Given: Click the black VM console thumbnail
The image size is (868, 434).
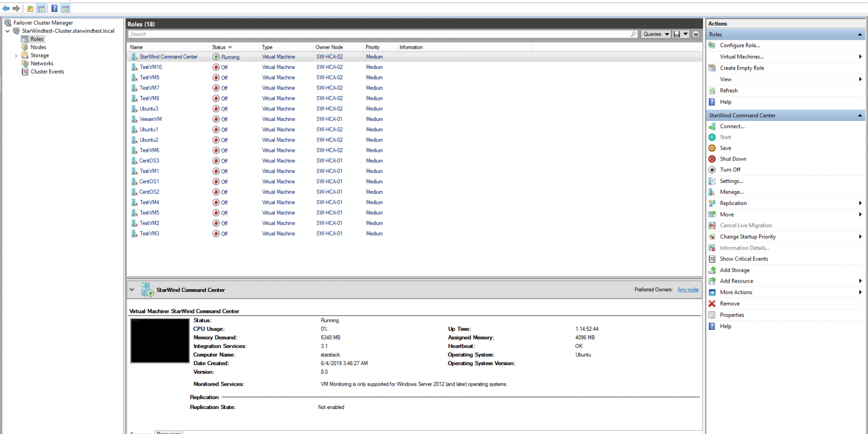Looking at the screenshot, I should tap(160, 341).
